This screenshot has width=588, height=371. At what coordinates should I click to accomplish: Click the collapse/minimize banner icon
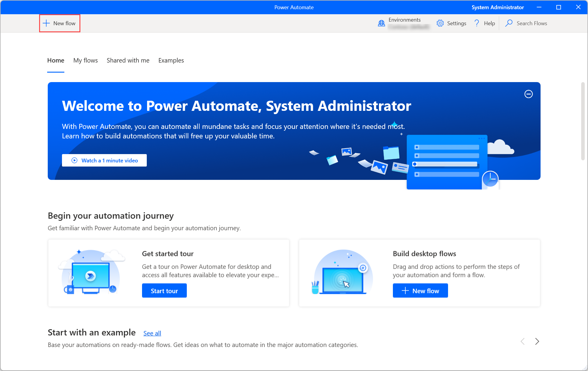point(528,94)
